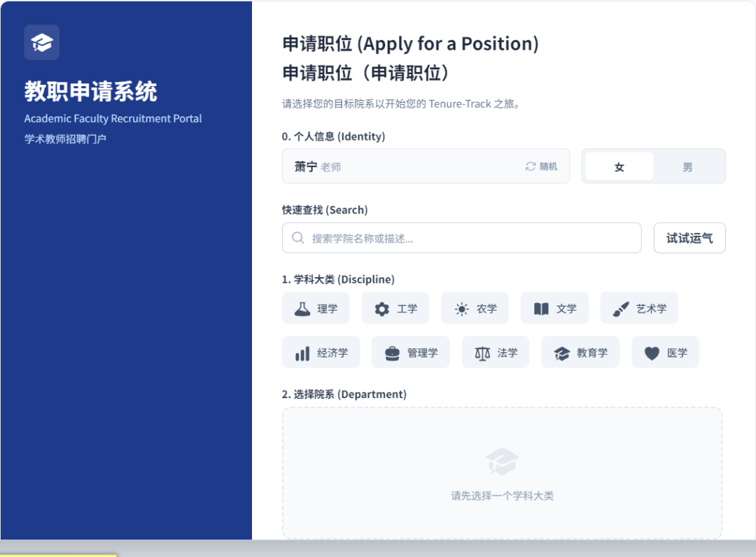756x557 pixels.
Task: Switch gender to 男
Action: [687, 166]
